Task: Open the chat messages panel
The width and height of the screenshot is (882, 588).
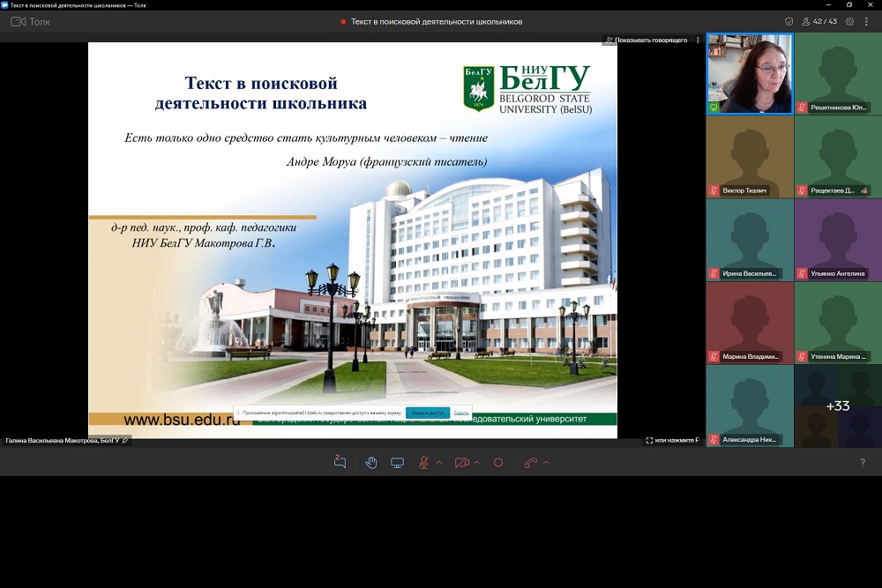Action: click(x=340, y=463)
